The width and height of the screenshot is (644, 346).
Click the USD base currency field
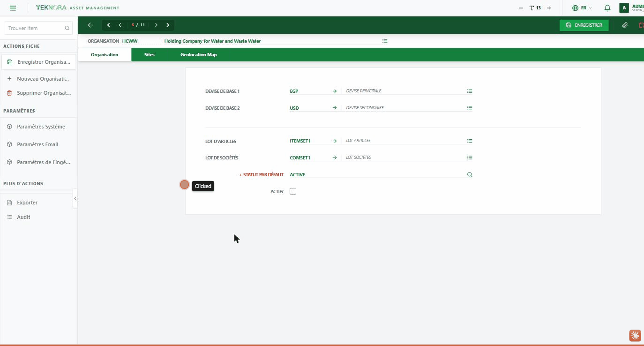pyautogui.click(x=309, y=108)
